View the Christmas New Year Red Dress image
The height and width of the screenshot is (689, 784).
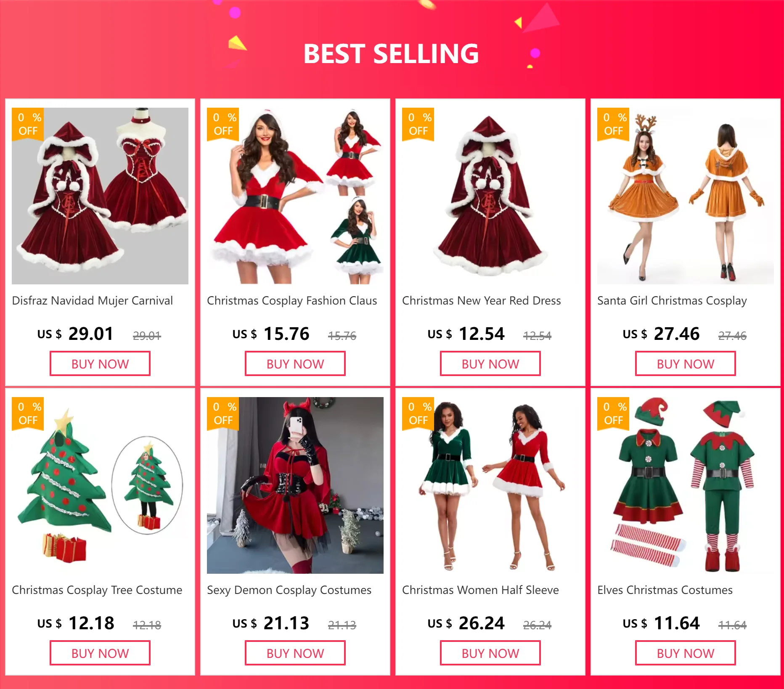pos(490,196)
